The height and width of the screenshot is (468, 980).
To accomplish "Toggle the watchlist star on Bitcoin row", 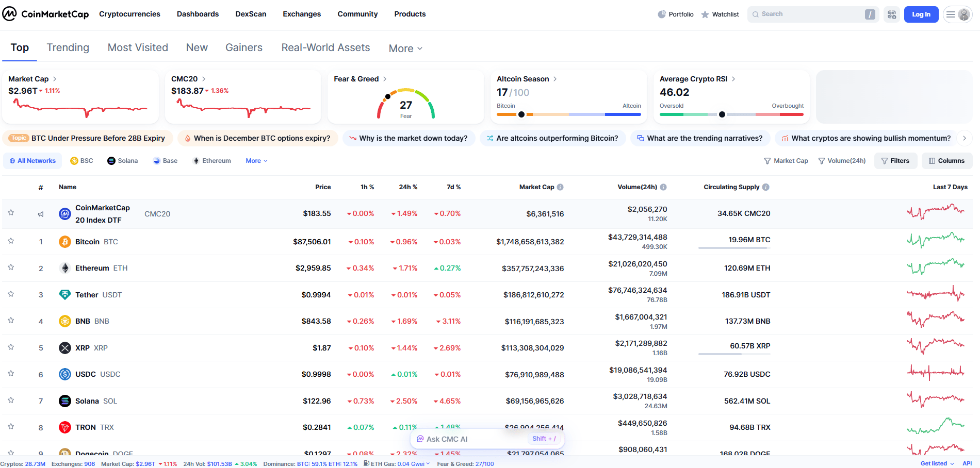I will point(10,241).
